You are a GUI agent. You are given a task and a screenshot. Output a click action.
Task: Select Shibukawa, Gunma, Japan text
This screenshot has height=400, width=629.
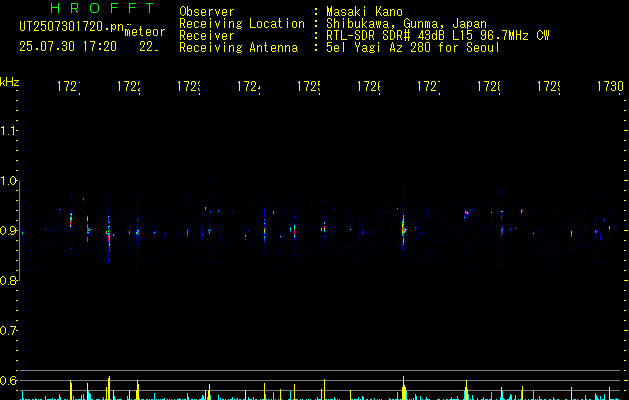coord(406,24)
